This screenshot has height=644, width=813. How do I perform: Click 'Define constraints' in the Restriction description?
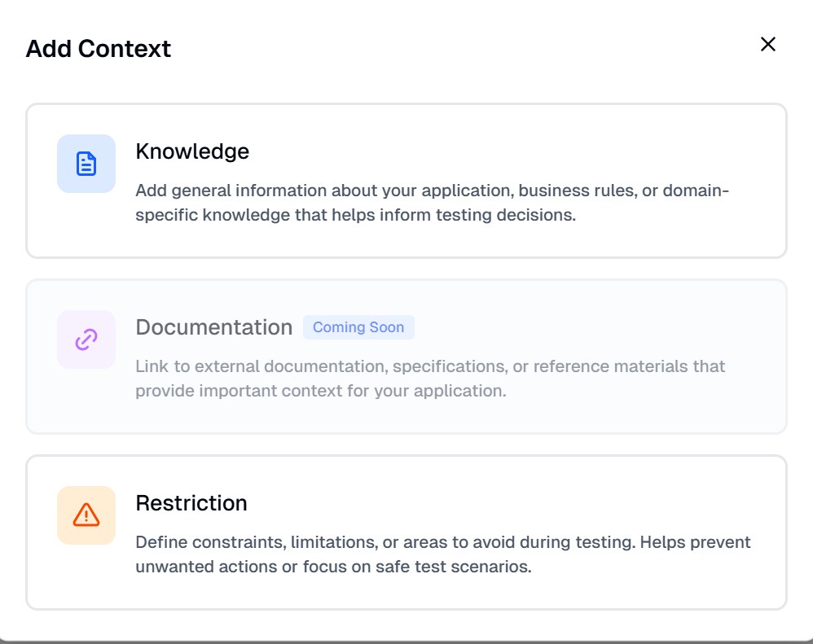[200, 542]
